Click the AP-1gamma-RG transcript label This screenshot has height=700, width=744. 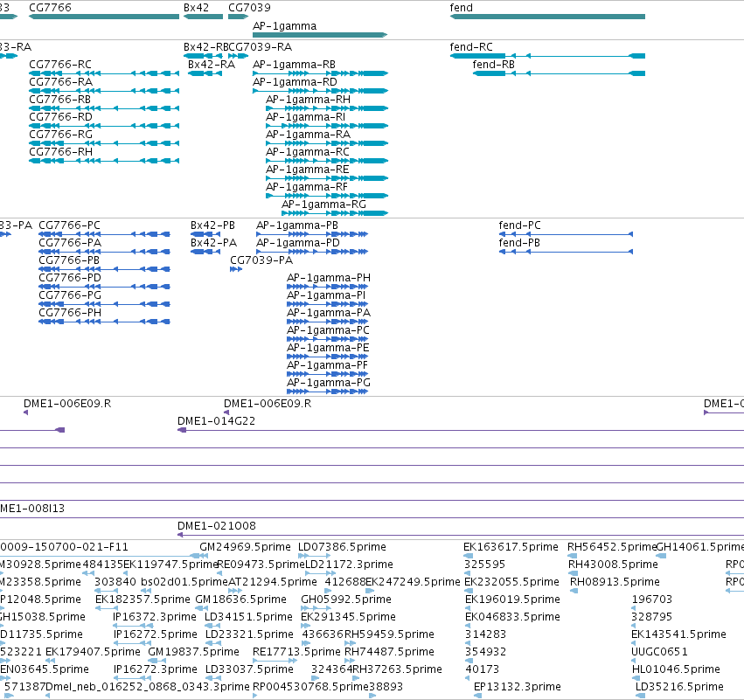pos(324,204)
